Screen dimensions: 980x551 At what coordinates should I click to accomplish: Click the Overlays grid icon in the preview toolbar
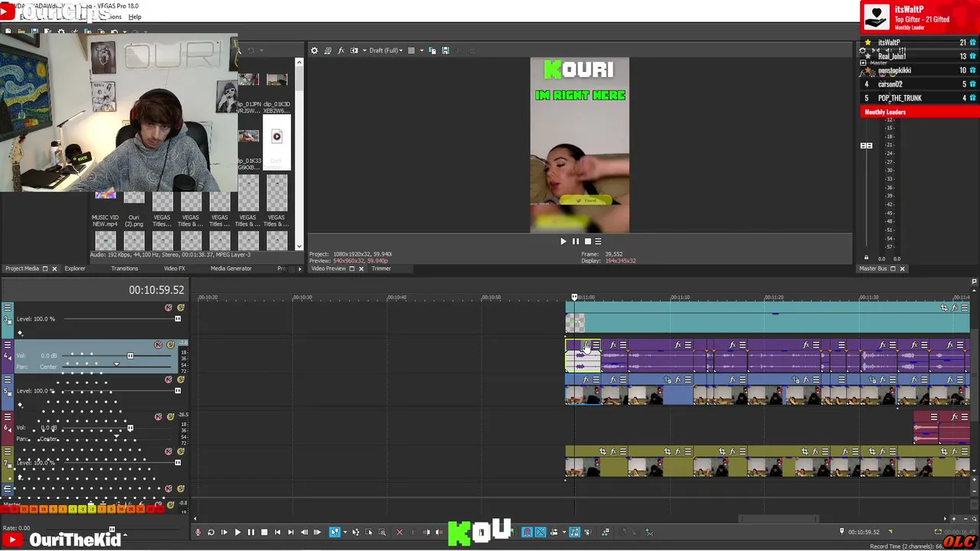point(411,51)
